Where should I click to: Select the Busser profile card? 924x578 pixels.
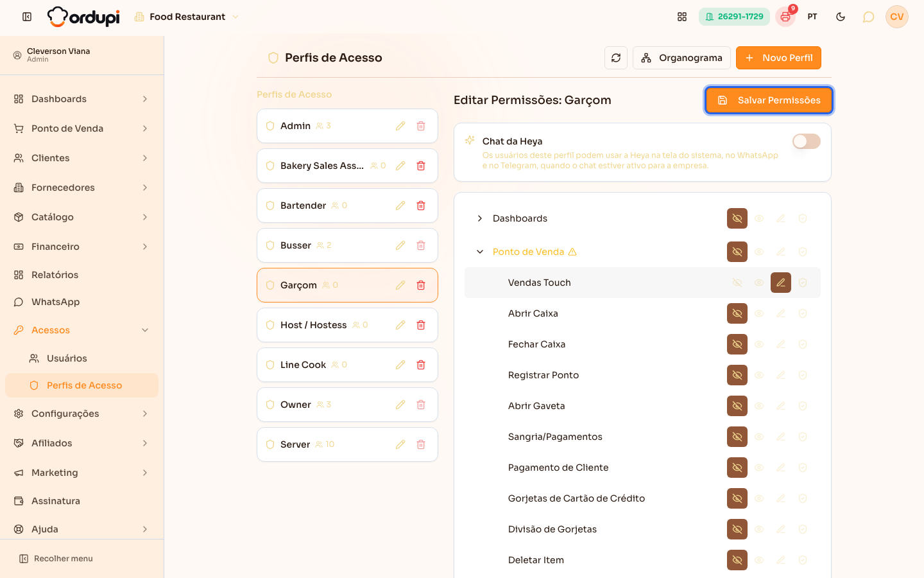(x=347, y=245)
